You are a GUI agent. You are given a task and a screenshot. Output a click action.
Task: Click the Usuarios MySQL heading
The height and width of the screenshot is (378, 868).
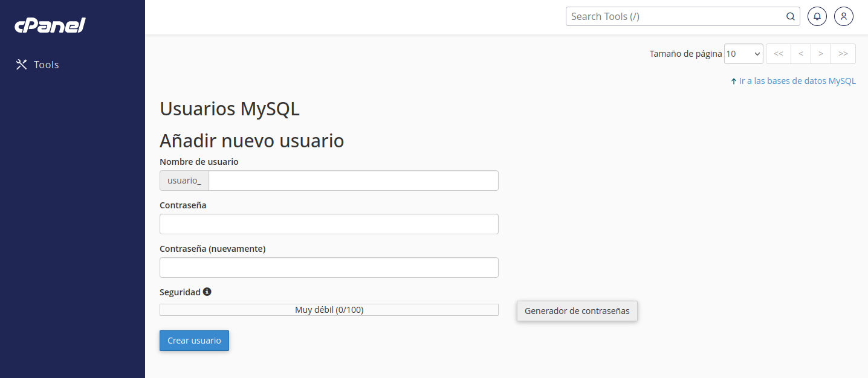[x=230, y=109]
